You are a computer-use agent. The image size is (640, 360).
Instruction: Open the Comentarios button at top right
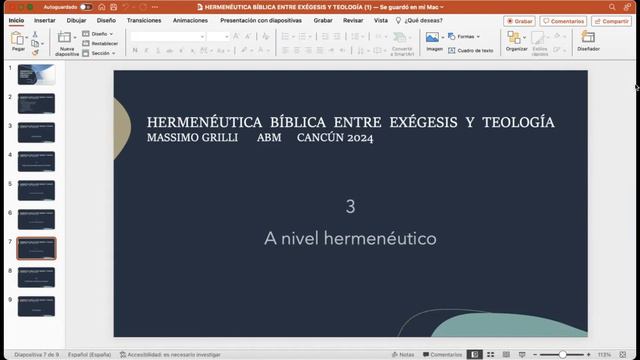point(563,21)
